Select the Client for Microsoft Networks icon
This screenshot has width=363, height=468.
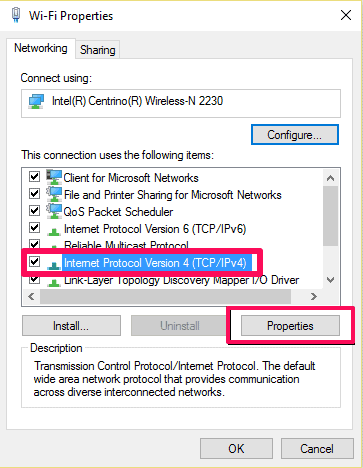(x=54, y=177)
